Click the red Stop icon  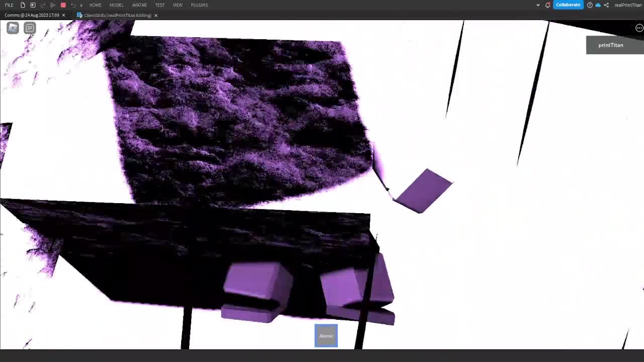(x=62, y=5)
